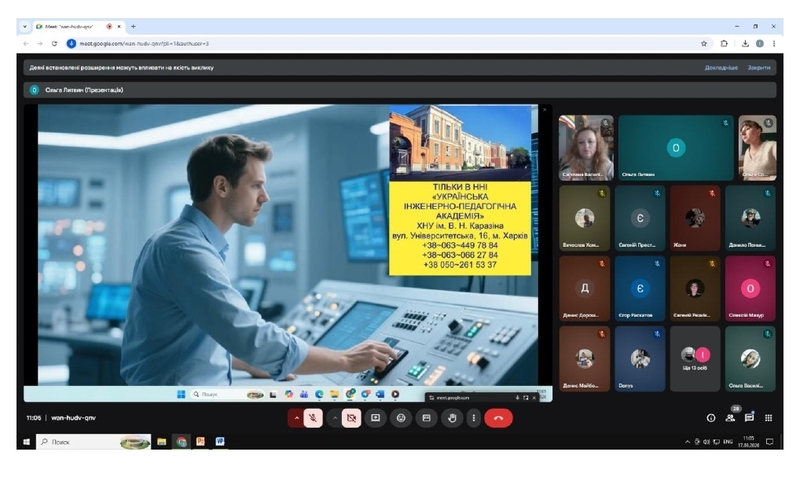
Task: Show the participants people panel
Action: click(x=730, y=418)
